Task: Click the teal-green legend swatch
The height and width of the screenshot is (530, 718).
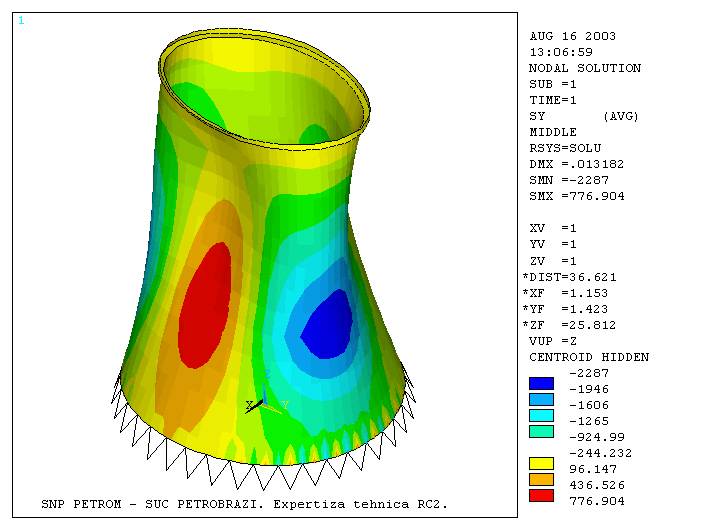Action: [x=541, y=430]
